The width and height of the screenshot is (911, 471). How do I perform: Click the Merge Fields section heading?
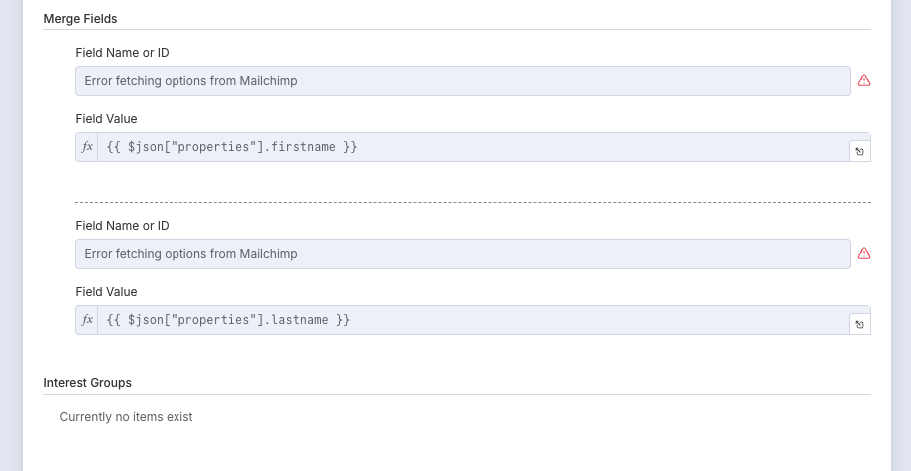[80, 19]
